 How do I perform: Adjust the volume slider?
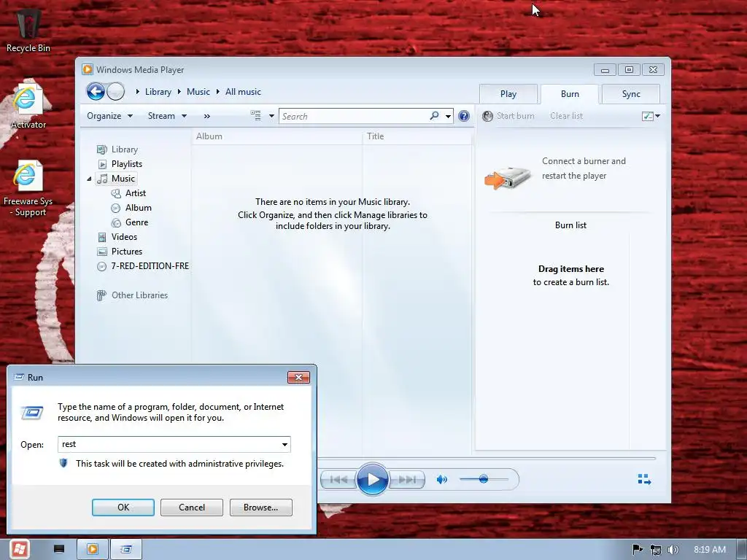pyautogui.click(x=483, y=479)
